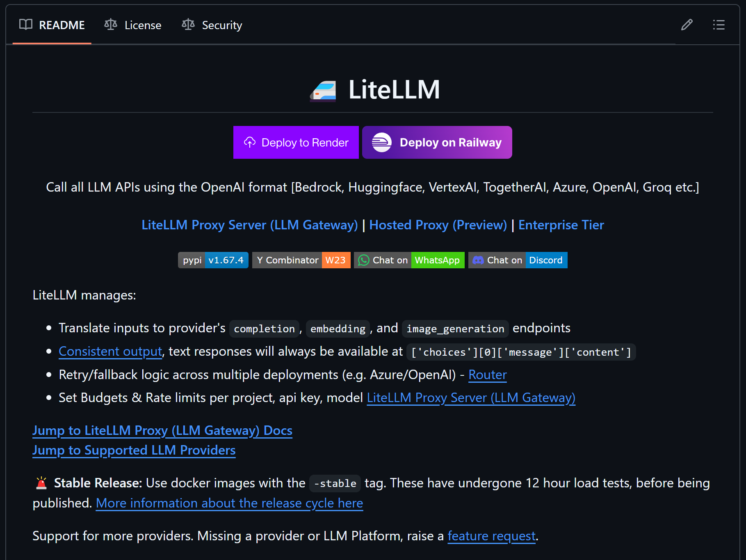Viewport: 746px width, 560px height.
Task: Open the README tab
Action: [x=52, y=25]
